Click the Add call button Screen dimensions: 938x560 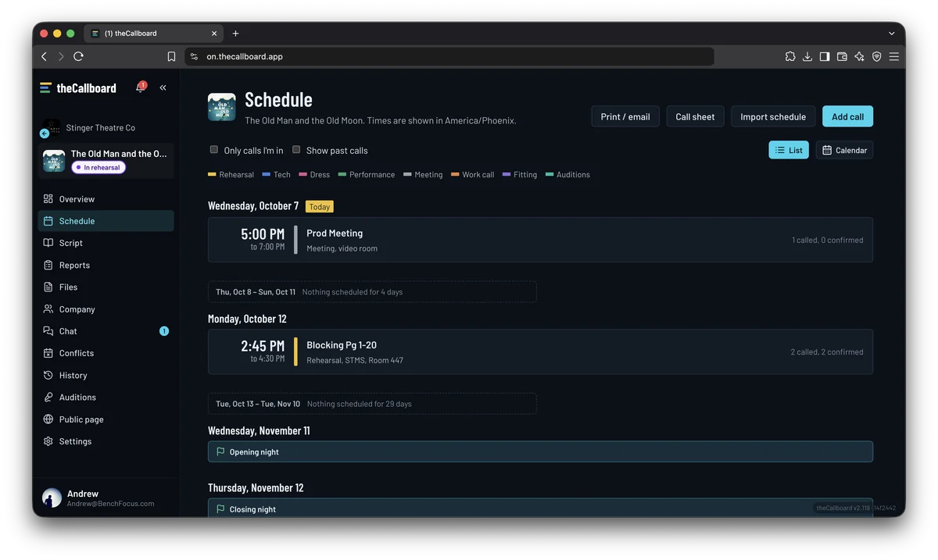(x=847, y=116)
